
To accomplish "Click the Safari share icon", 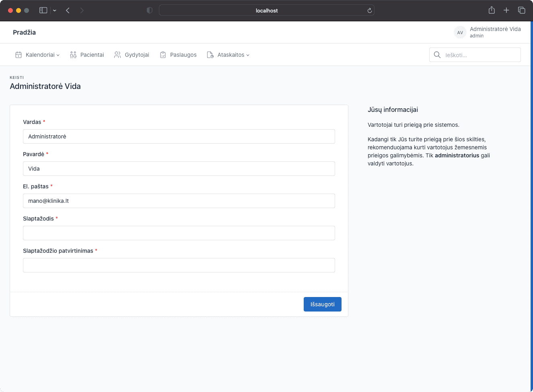I will pyautogui.click(x=492, y=10).
